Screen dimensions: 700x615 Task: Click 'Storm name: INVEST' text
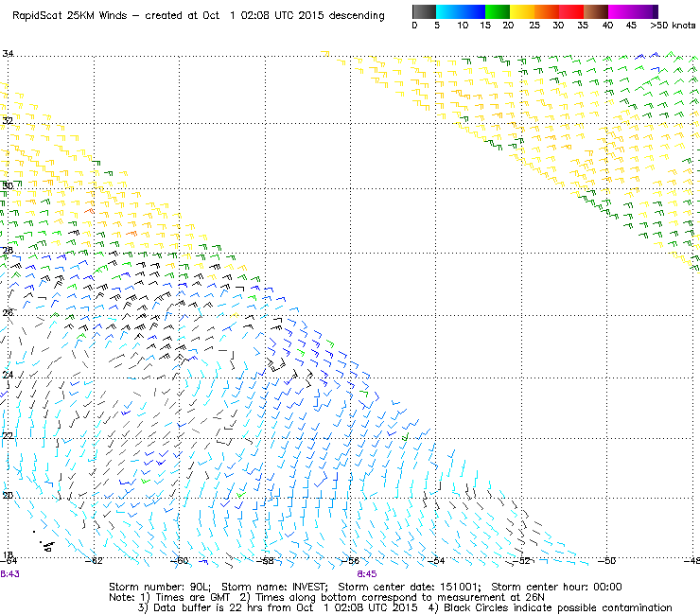tap(274, 587)
